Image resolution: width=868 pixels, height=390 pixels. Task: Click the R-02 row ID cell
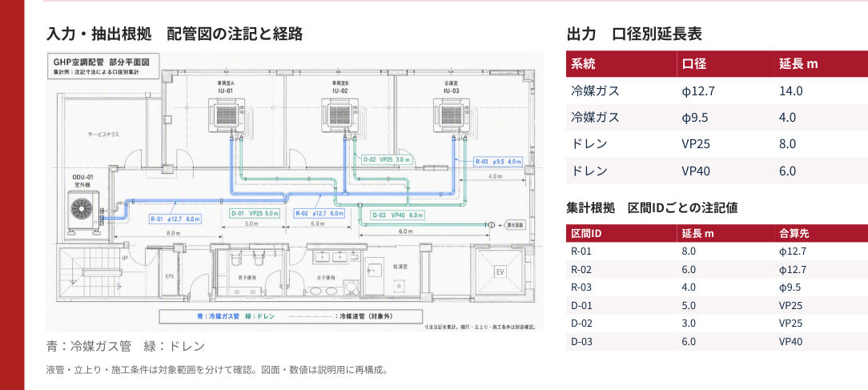581,269
